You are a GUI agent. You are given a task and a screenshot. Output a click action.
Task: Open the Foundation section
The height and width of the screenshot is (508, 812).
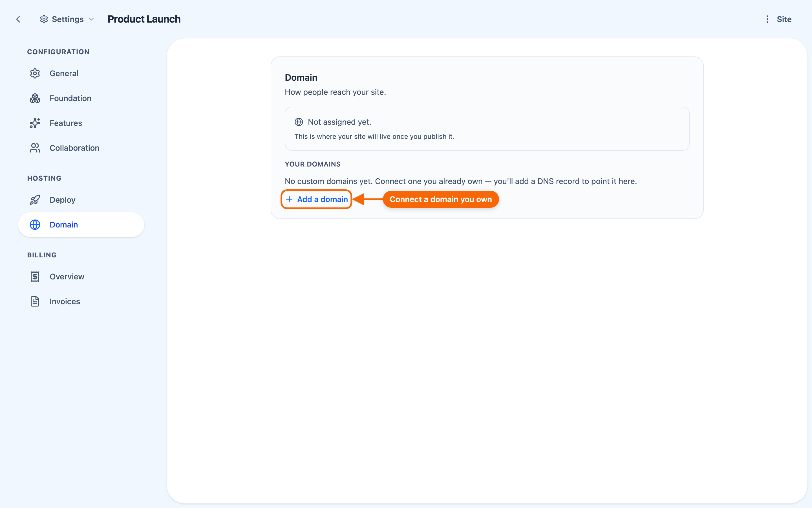coord(81,98)
